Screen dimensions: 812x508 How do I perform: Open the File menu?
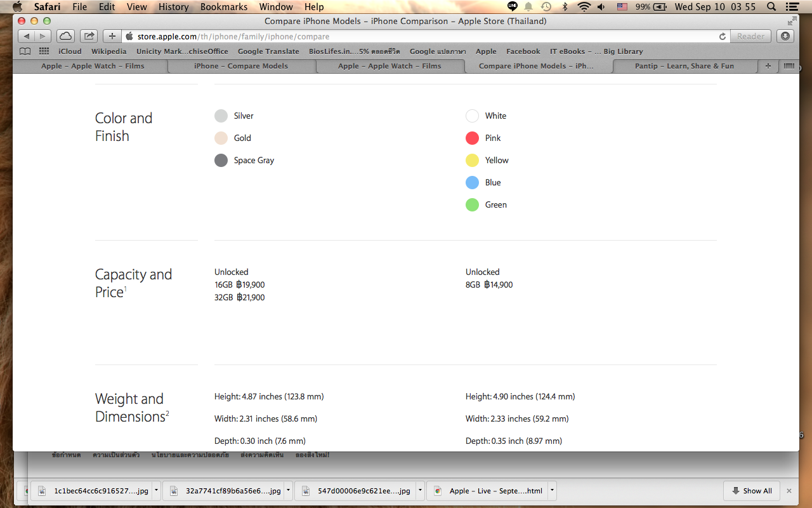[80, 7]
